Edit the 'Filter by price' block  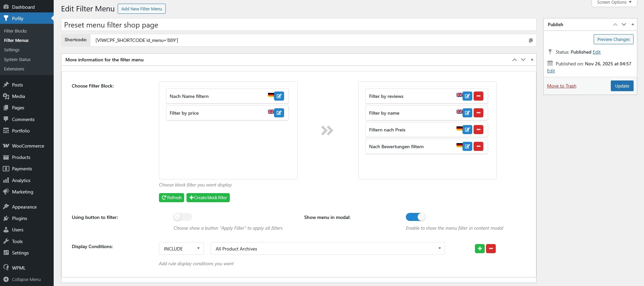(x=279, y=113)
